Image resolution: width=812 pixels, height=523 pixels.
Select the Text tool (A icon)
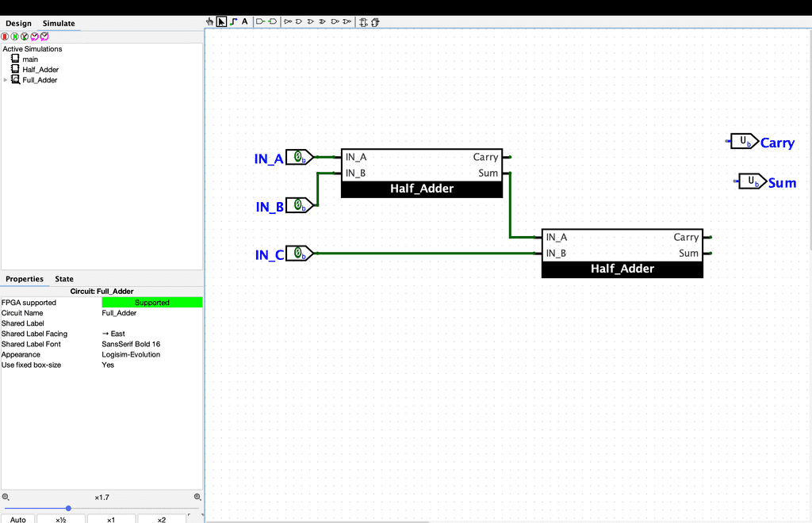244,22
